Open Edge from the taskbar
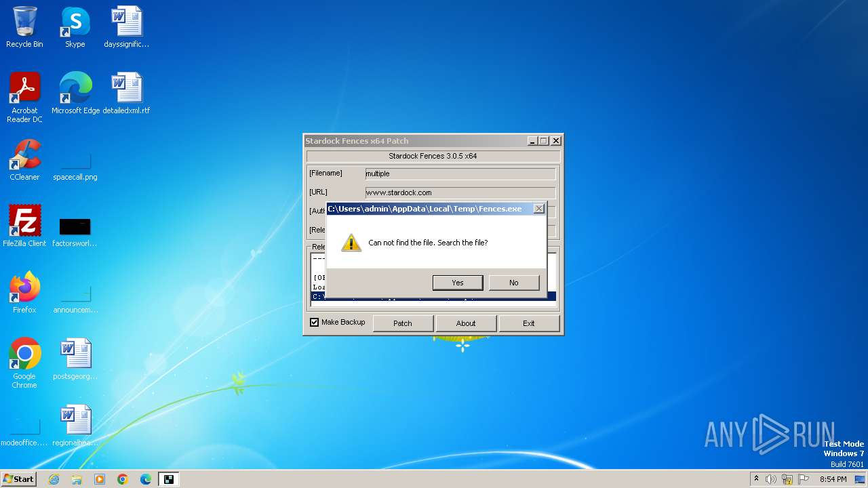 (146, 479)
